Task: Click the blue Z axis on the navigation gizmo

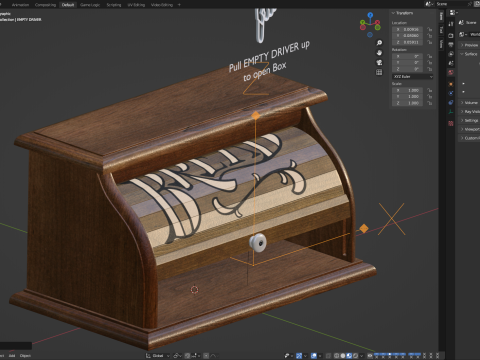Action: (370, 15)
